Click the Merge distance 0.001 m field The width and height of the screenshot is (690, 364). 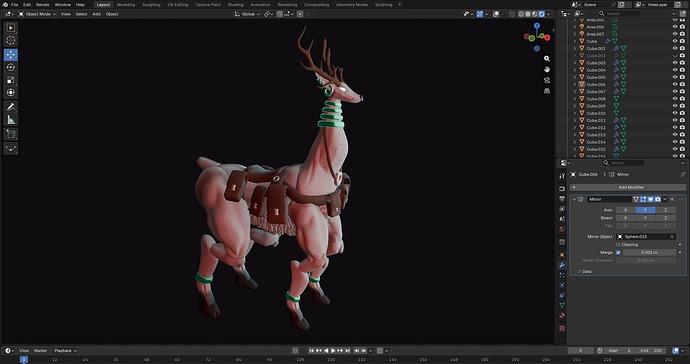[x=650, y=253]
